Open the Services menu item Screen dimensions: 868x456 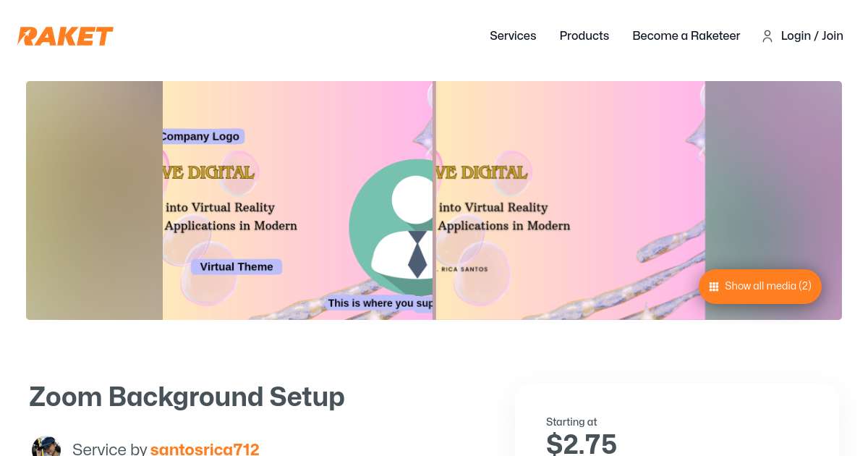pos(513,35)
